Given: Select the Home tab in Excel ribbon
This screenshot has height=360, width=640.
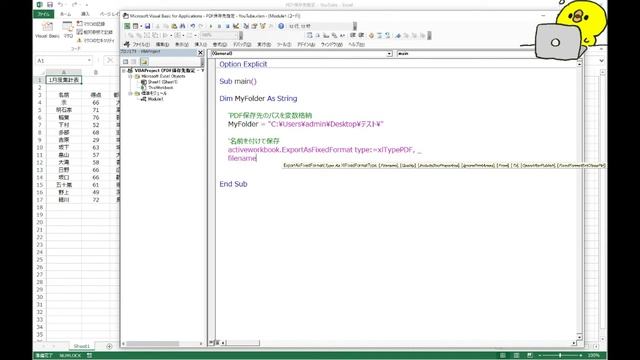Looking at the screenshot, I should 65,14.
